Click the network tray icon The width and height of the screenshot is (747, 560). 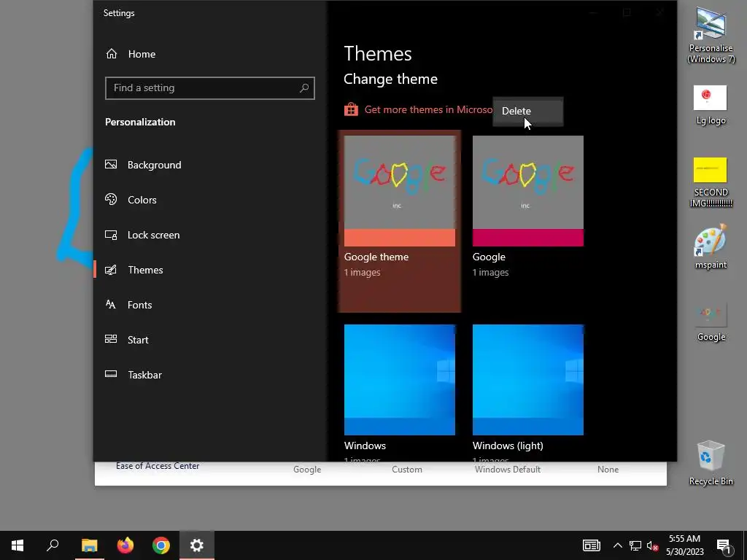coord(635,545)
